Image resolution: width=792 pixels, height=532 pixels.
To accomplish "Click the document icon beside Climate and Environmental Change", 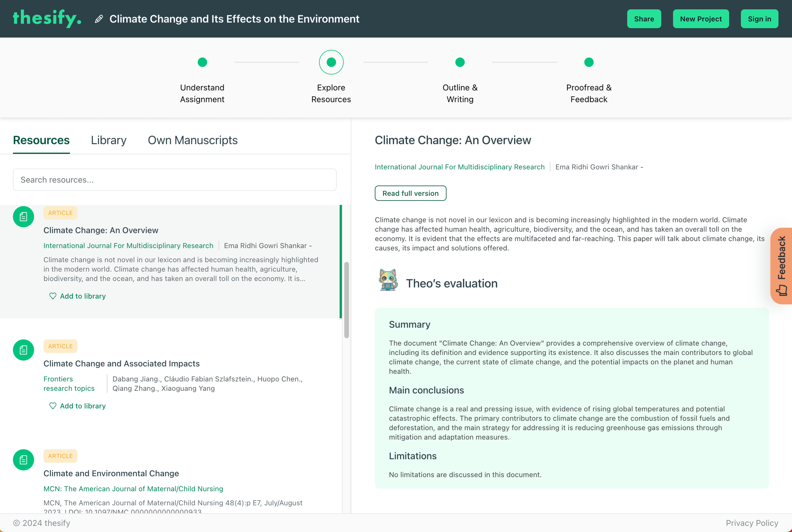I will tap(23, 460).
